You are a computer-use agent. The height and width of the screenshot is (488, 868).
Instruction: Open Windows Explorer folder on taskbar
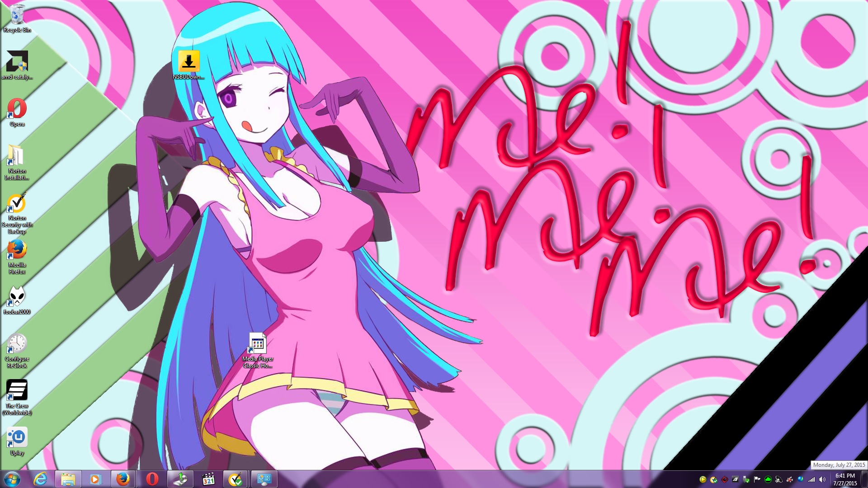click(68, 479)
